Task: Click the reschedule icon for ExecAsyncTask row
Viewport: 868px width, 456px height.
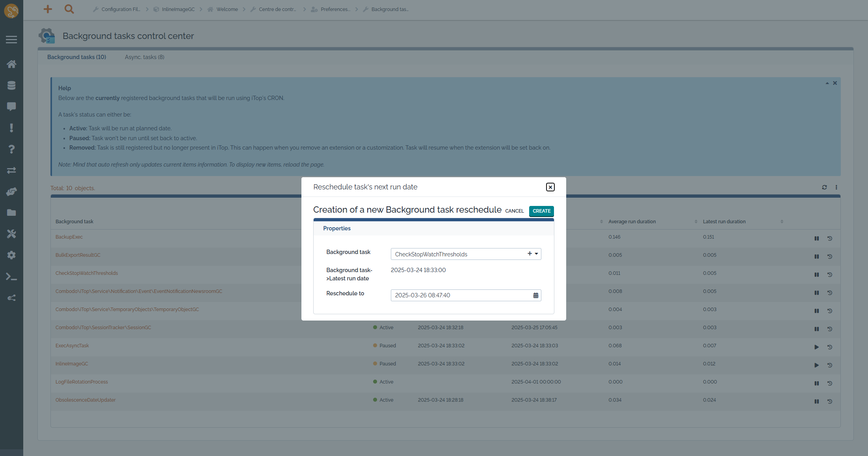Action: [x=829, y=347]
